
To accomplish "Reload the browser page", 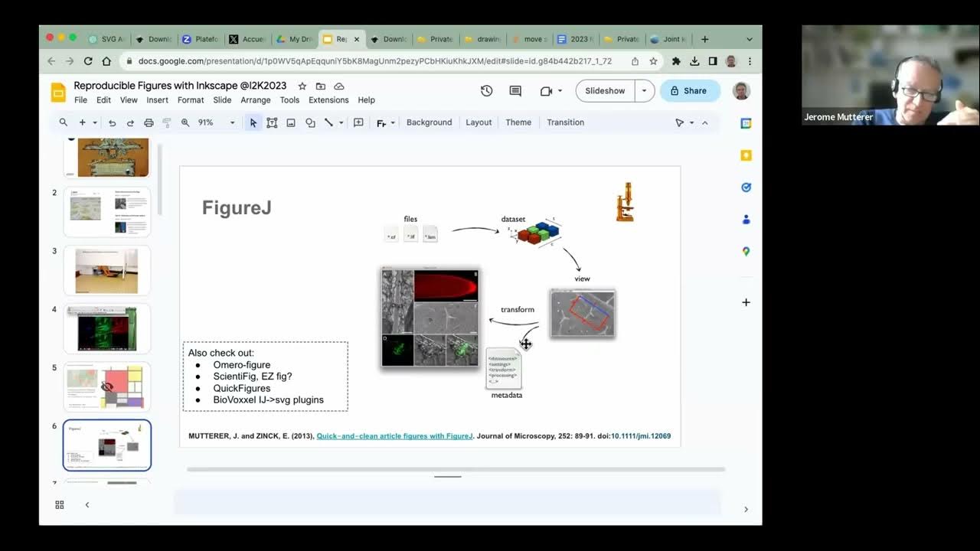I will (88, 61).
